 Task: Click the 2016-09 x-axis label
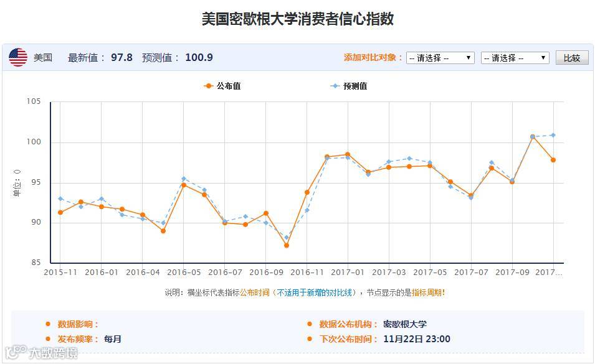click(266, 273)
